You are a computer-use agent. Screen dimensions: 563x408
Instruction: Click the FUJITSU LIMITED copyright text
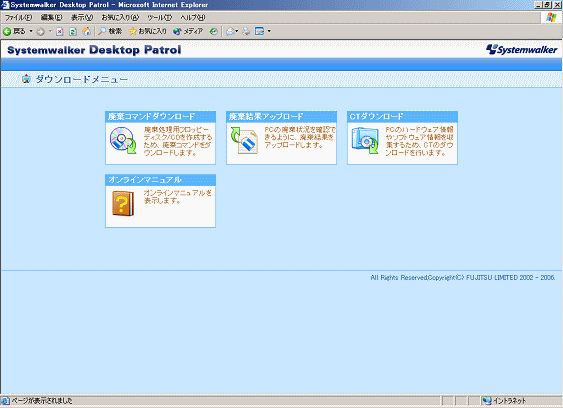click(463, 278)
